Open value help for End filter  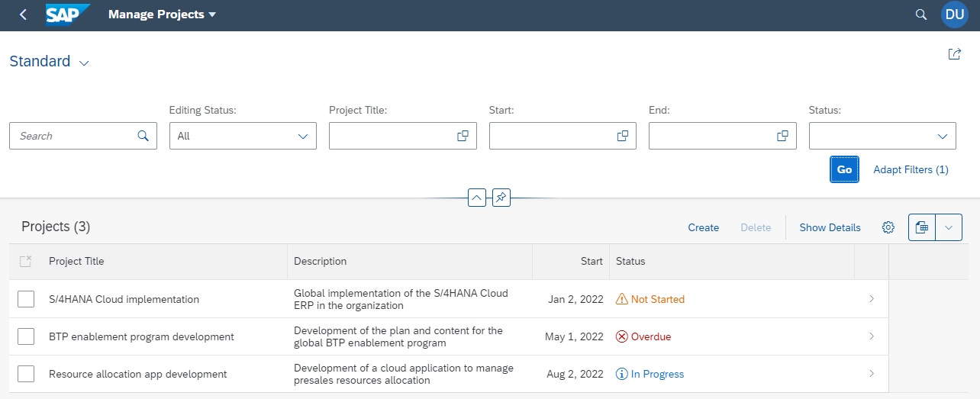point(782,136)
